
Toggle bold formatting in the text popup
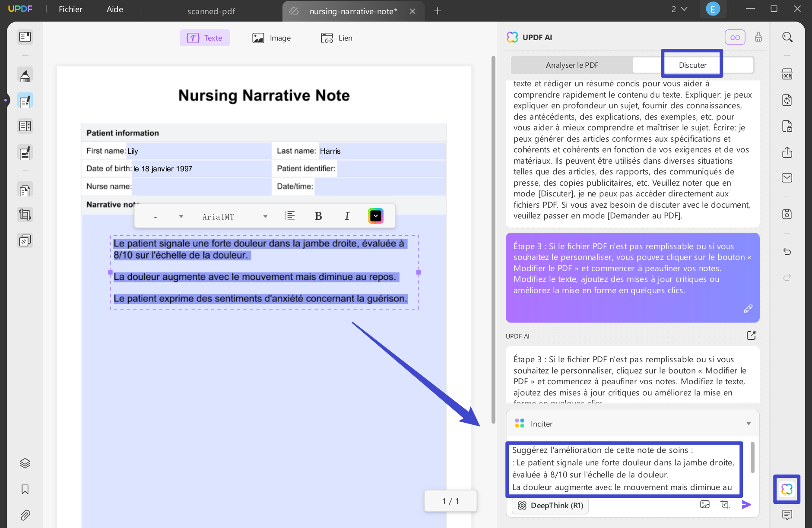pyautogui.click(x=318, y=216)
